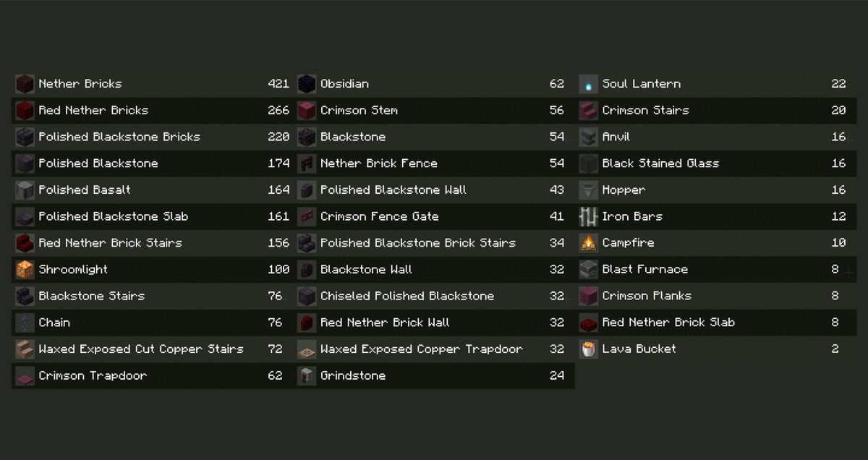Click the Grindstone icon
This screenshot has height=460, width=868.
307,375
